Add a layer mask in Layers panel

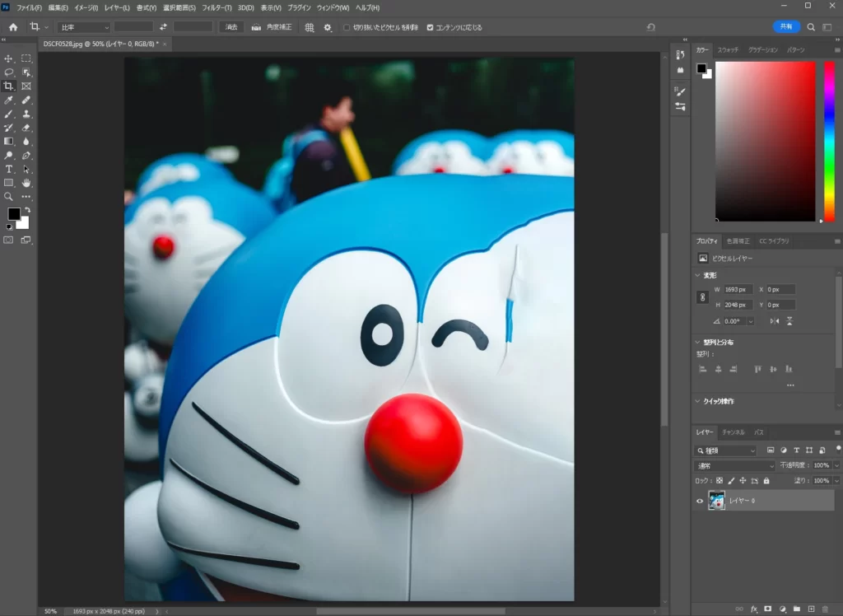768,609
